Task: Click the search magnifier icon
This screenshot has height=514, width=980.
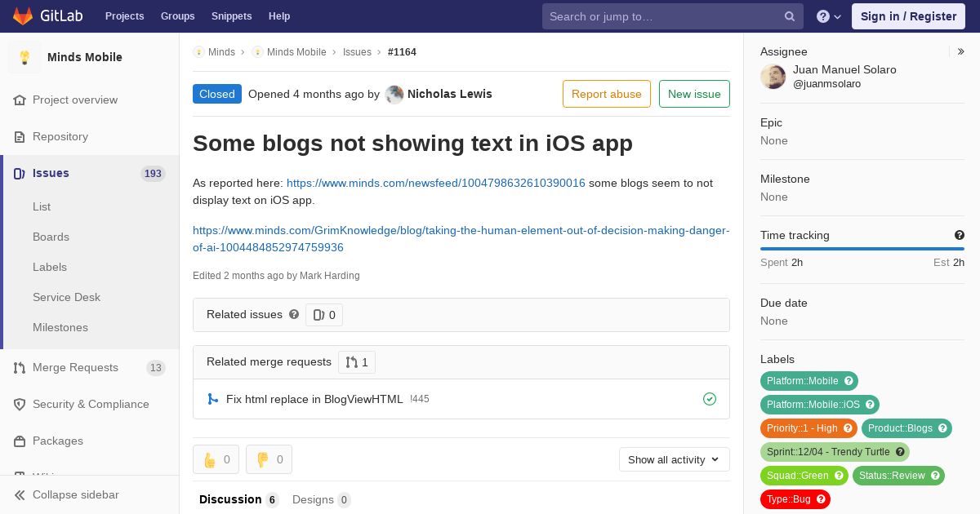Action: [790, 16]
